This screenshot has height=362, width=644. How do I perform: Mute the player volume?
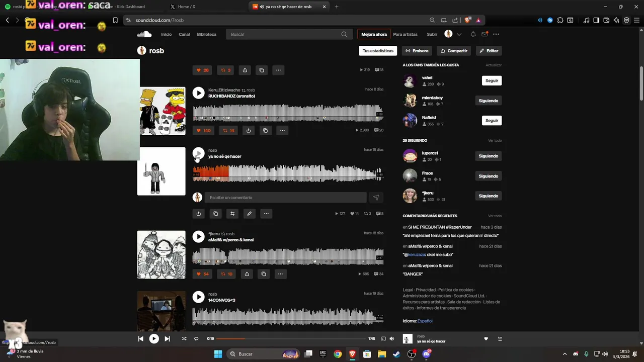tap(392, 339)
